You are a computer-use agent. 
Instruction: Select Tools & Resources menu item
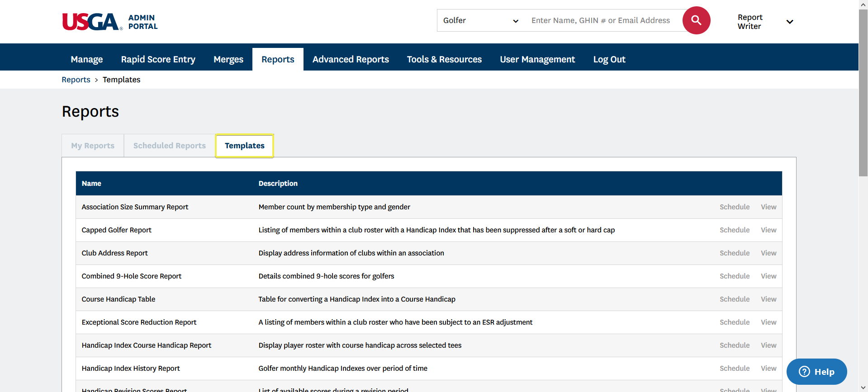click(x=444, y=59)
